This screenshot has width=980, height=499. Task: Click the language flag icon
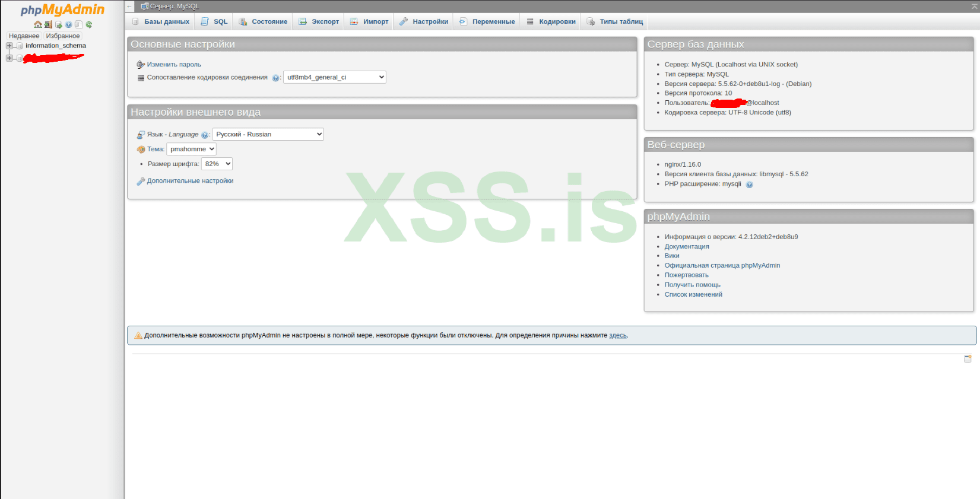[x=141, y=135]
